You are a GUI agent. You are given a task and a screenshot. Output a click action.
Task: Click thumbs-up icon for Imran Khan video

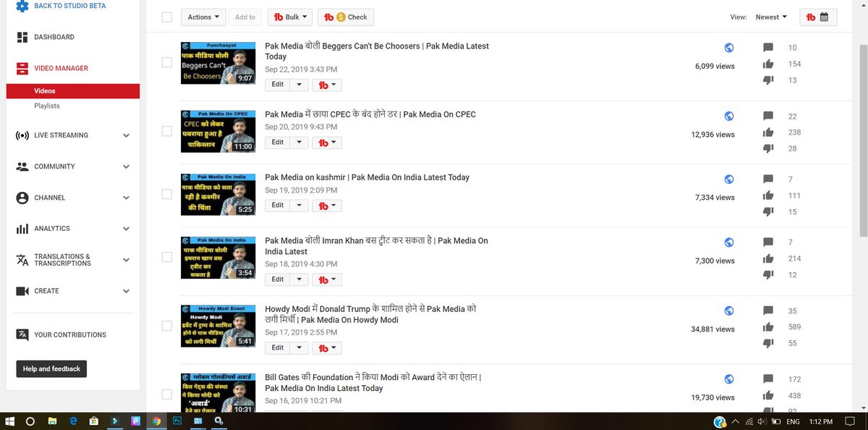(768, 258)
